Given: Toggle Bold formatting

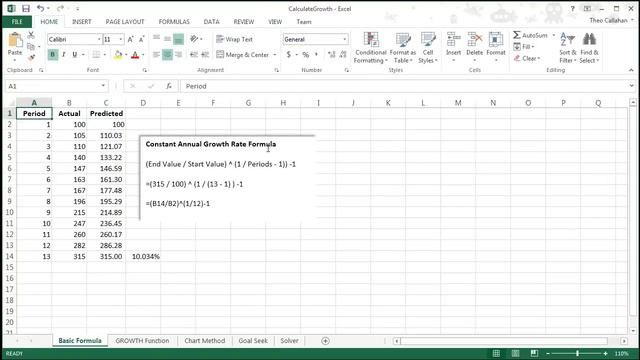Looking at the screenshot, I should pyautogui.click(x=52, y=54).
